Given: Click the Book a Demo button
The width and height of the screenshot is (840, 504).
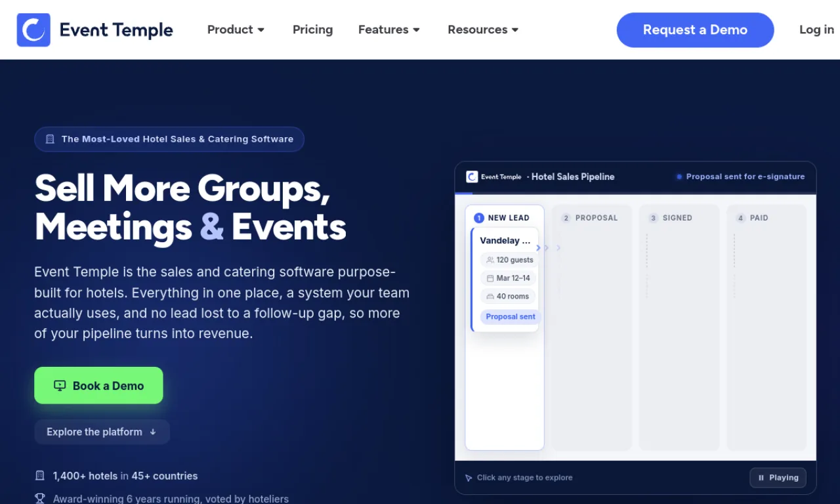Looking at the screenshot, I should 98,385.
